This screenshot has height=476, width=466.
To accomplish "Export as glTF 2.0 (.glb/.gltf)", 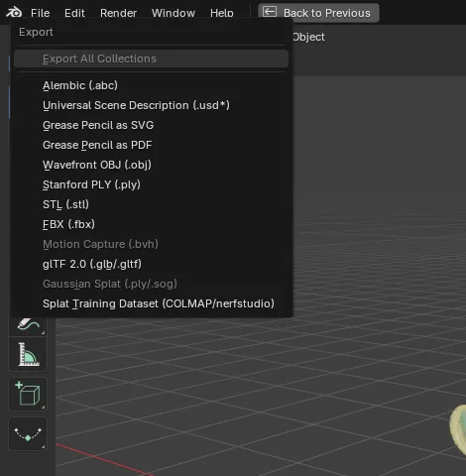I will click(151, 264).
